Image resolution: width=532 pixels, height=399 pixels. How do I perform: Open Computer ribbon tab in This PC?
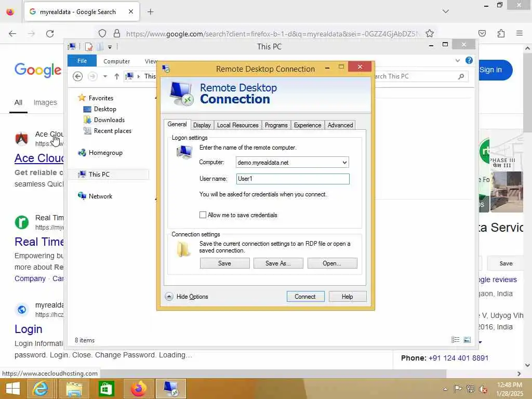117,61
